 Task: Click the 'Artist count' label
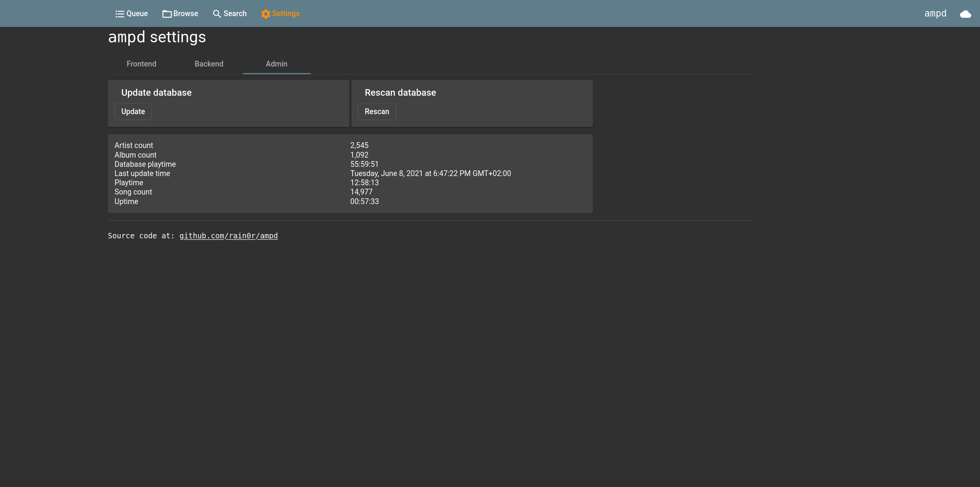click(134, 145)
